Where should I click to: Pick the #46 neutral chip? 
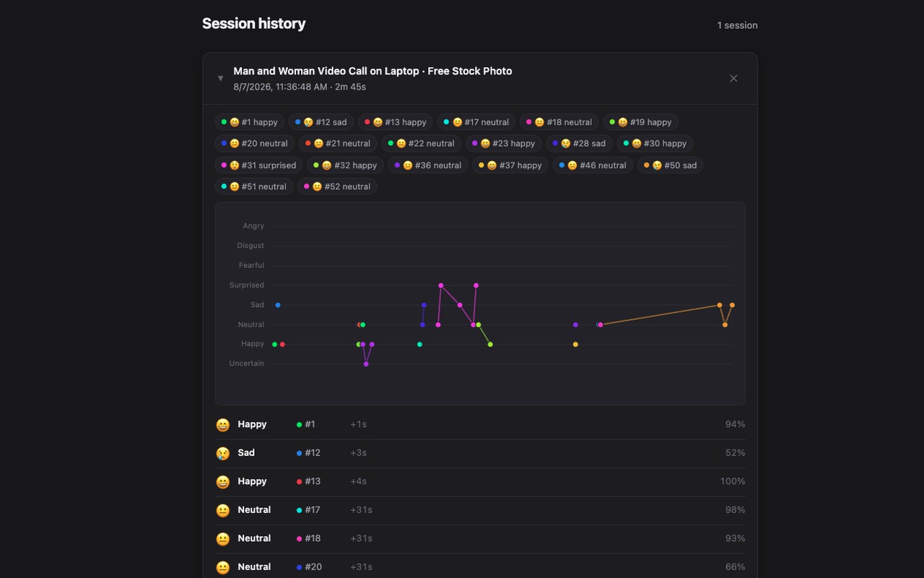593,165
